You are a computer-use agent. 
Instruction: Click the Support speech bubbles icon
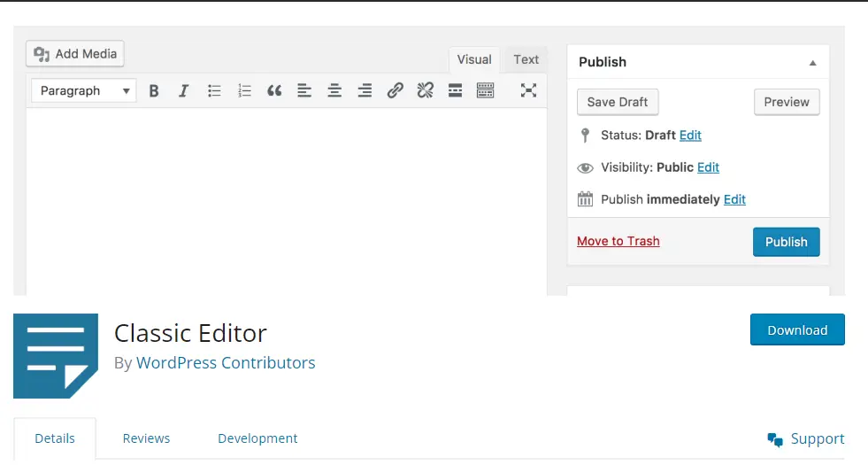pos(775,440)
